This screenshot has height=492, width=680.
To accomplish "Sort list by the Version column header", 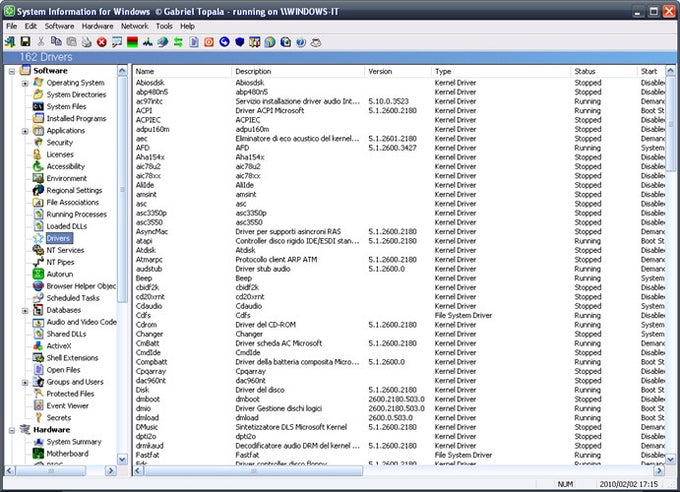I will click(x=398, y=71).
